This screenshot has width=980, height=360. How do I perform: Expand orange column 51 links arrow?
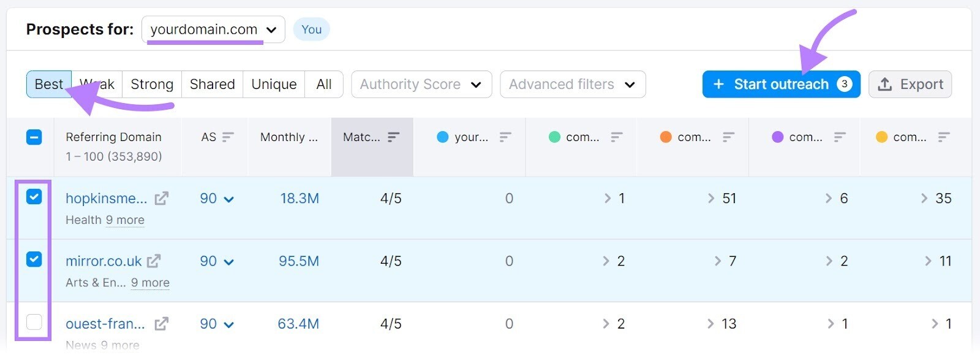coord(711,199)
